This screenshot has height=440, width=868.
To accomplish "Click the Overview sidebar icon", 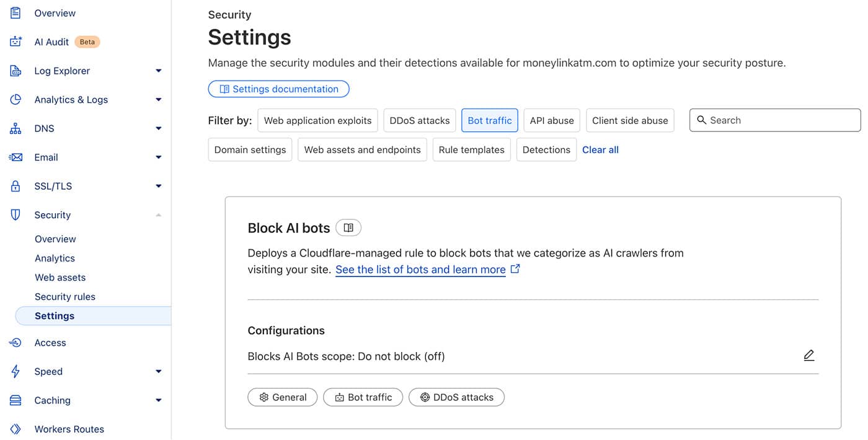I will [15, 12].
